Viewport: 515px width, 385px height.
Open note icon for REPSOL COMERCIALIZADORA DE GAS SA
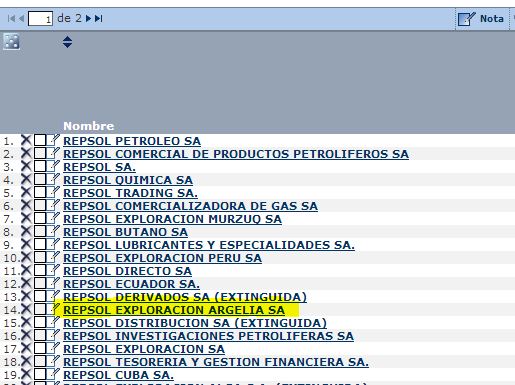[54, 205]
